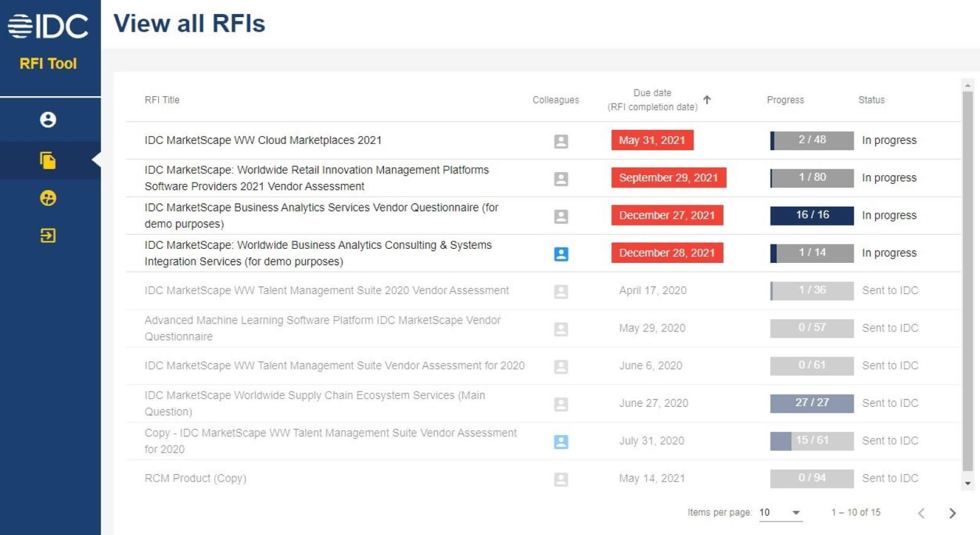The height and width of the screenshot is (535, 980).
Task: Click the May 31, 2021 due date badge
Action: point(652,140)
